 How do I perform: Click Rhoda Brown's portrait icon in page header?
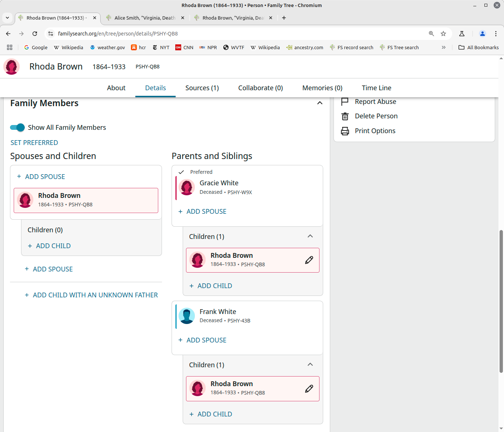(x=11, y=67)
